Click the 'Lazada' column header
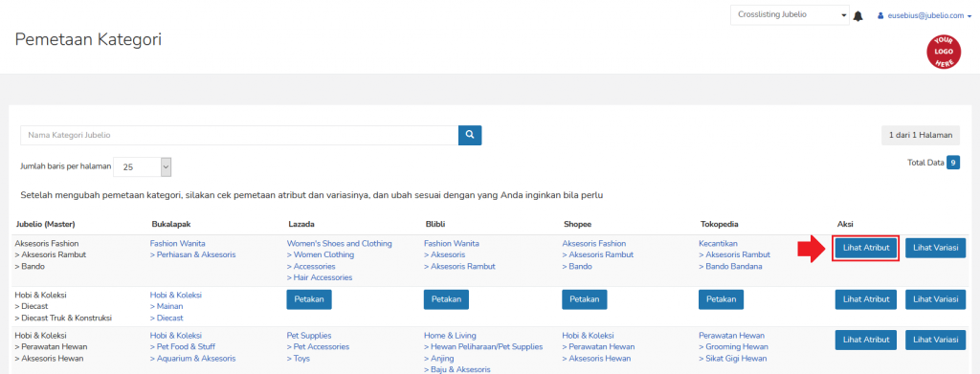The width and height of the screenshot is (980, 374). click(x=301, y=224)
